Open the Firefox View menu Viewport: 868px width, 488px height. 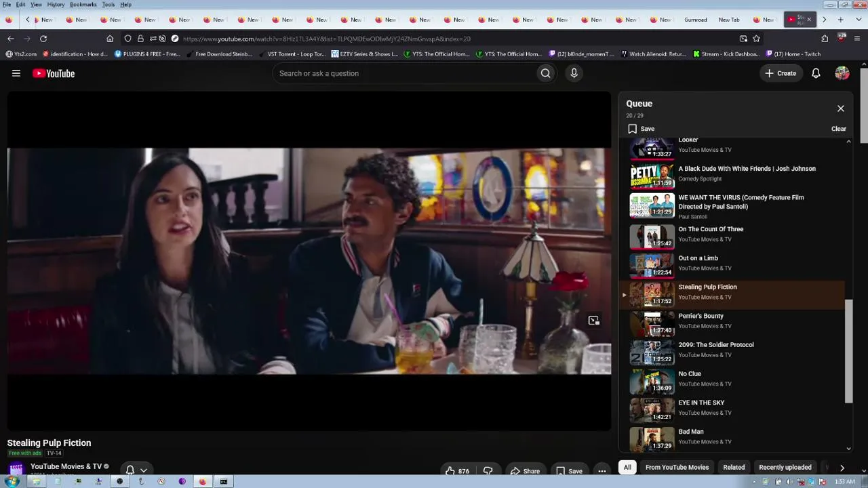pyautogui.click(x=36, y=5)
